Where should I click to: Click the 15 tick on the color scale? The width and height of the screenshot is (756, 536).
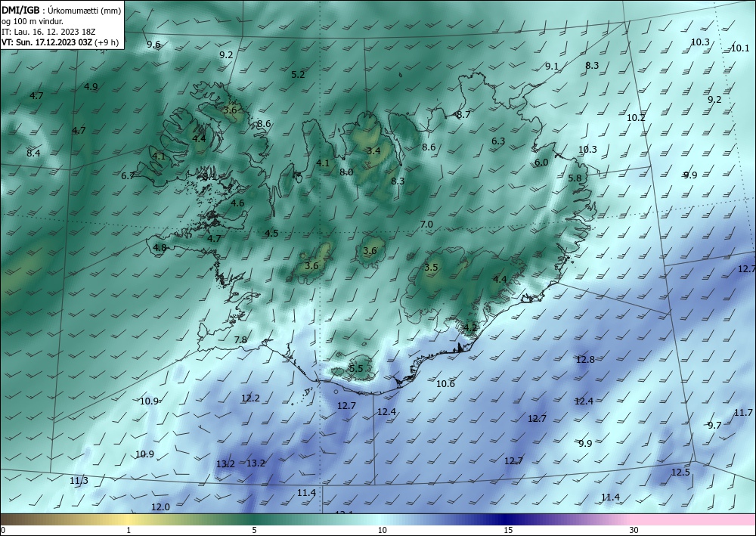(508, 530)
